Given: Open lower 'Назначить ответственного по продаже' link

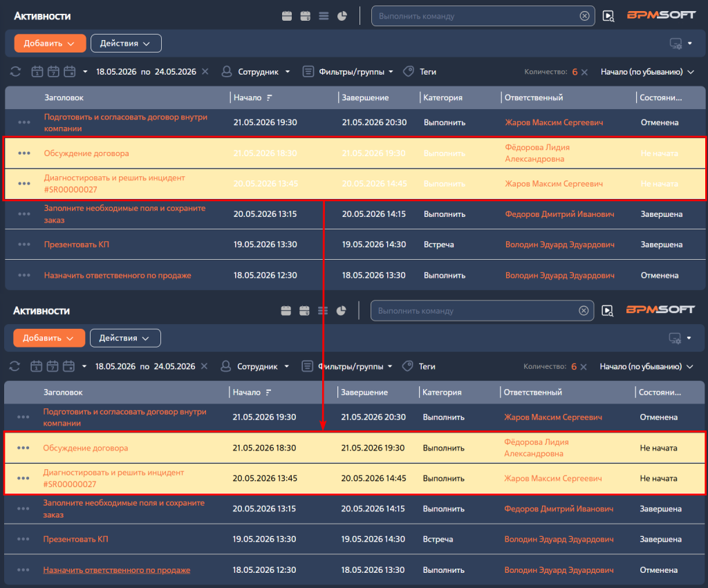Looking at the screenshot, I should tap(116, 570).
